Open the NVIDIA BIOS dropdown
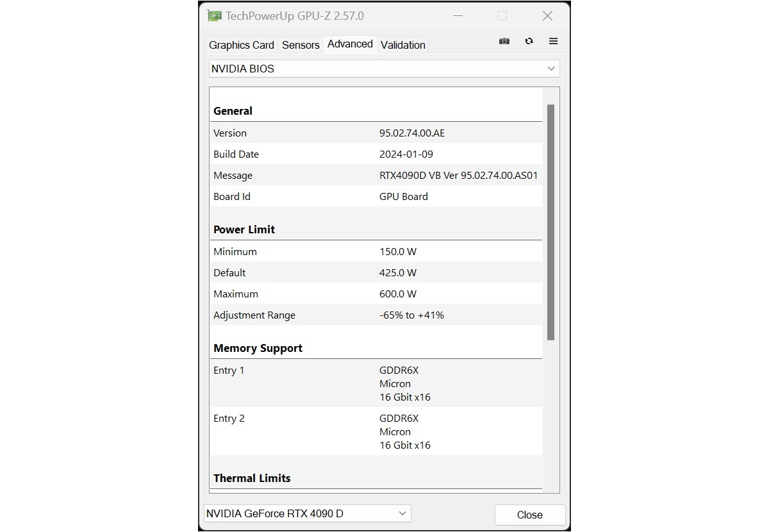769x532 pixels. tap(384, 69)
